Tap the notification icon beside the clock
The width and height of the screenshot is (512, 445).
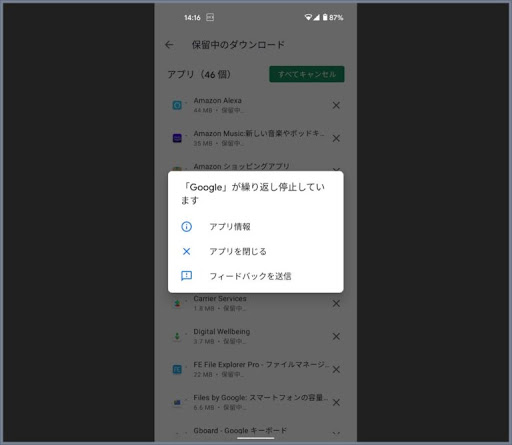click(x=210, y=17)
